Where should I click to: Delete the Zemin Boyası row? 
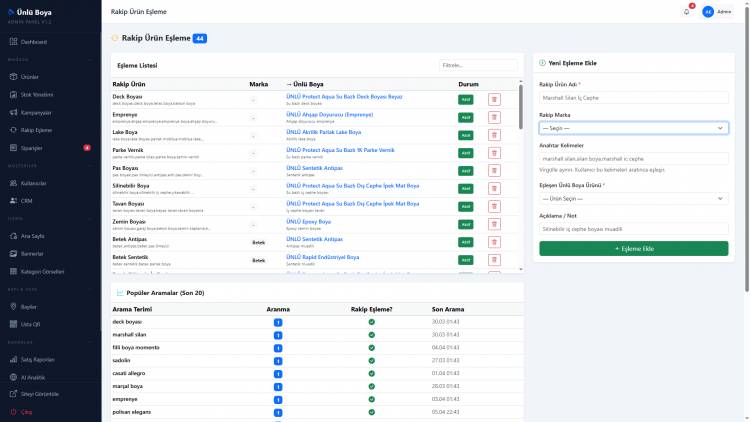click(494, 224)
